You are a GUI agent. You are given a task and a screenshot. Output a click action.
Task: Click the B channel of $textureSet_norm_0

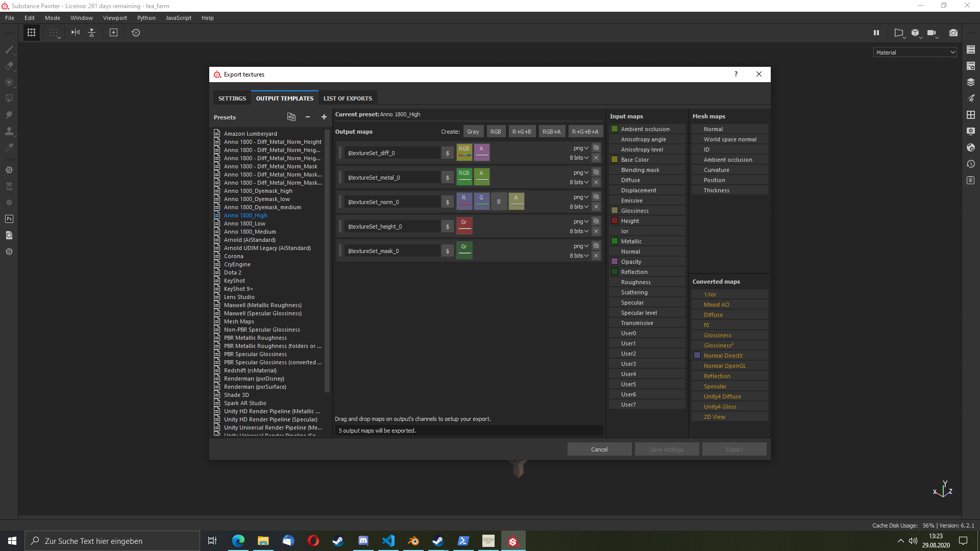tap(499, 201)
